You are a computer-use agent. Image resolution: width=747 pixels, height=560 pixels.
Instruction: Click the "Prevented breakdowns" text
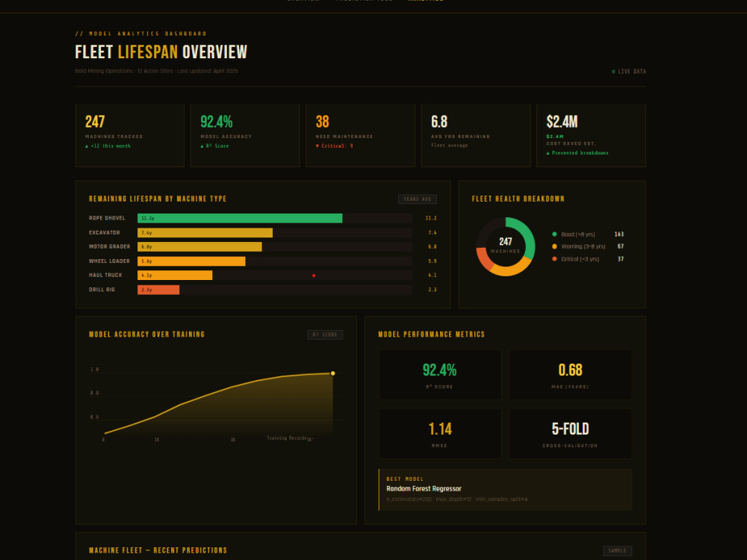[x=580, y=153]
